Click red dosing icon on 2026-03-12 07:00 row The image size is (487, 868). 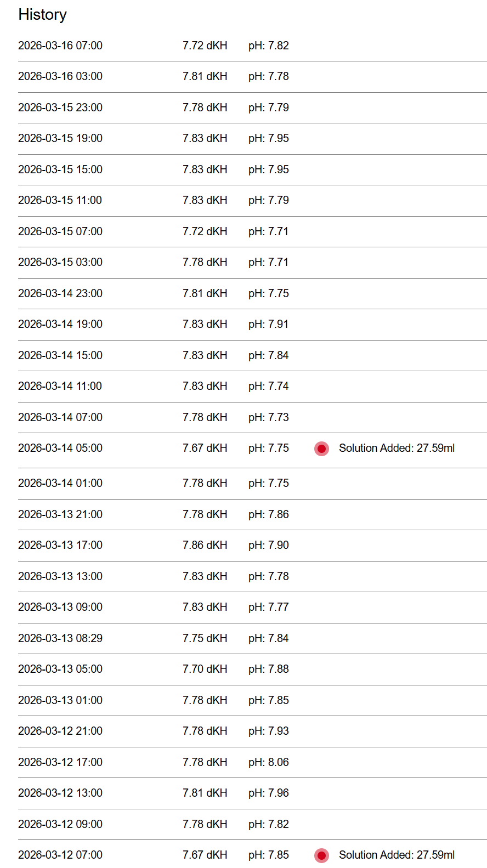click(x=321, y=855)
